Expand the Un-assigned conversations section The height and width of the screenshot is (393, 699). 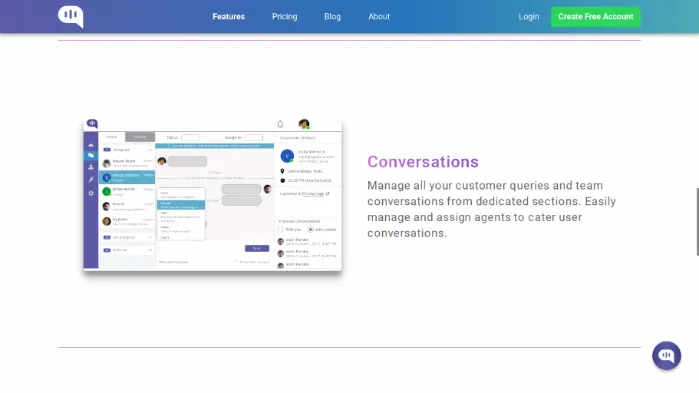[x=150, y=237]
